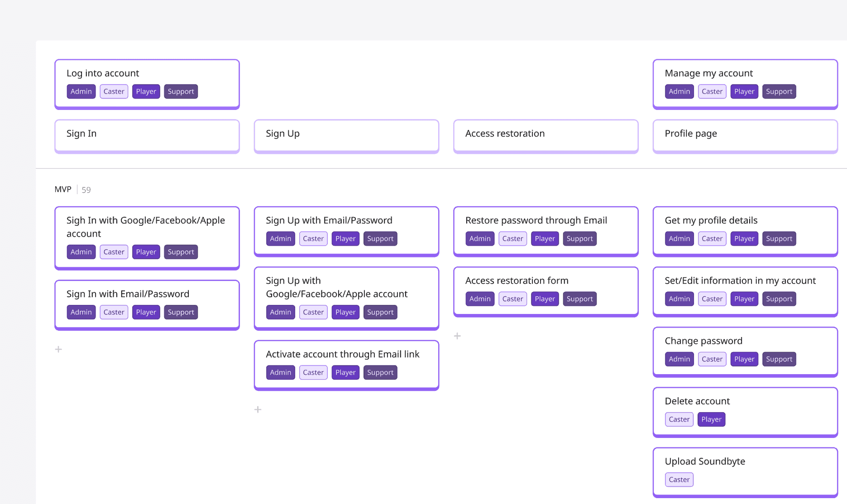Click Player tag on Sign Up with Google card
This screenshot has width=847, height=504.
click(x=345, y=312)
